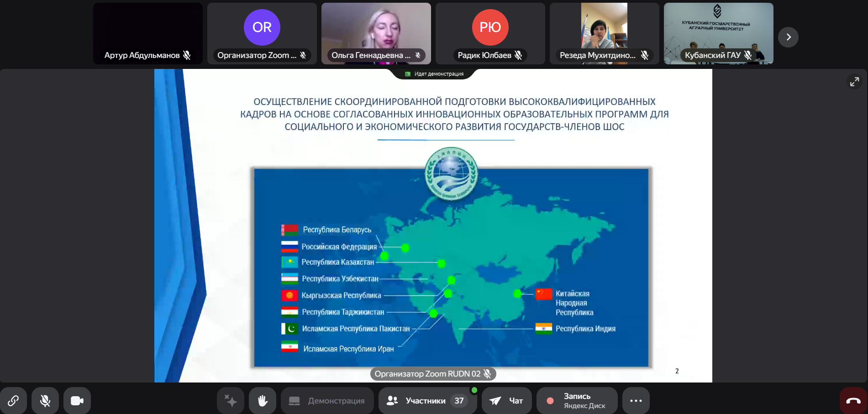
Task: Click the OR avatar of Организатор Zoom
Action: 262,27
